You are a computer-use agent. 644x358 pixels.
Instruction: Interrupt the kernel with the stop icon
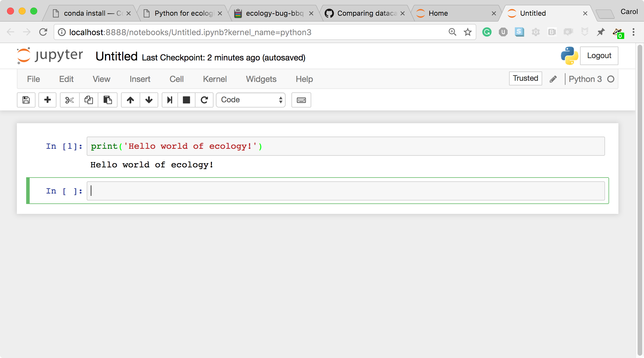click(186, 100)
